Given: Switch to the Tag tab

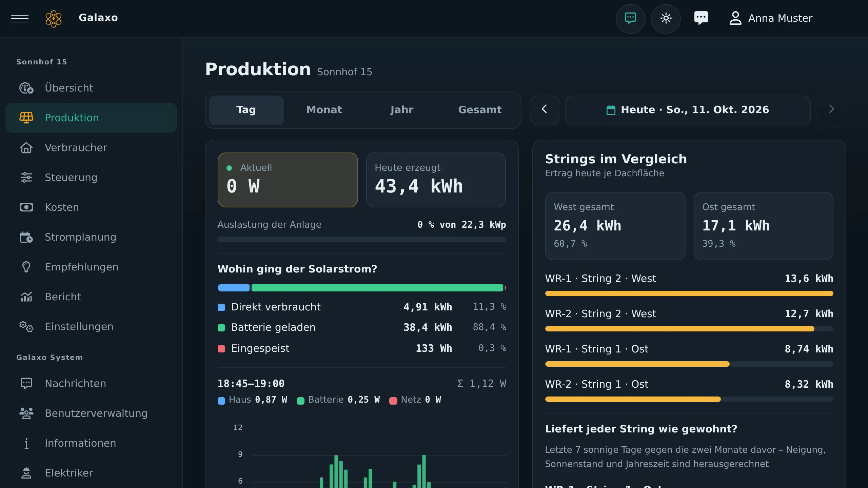Looking at the screenshot, I should point(246,110).
